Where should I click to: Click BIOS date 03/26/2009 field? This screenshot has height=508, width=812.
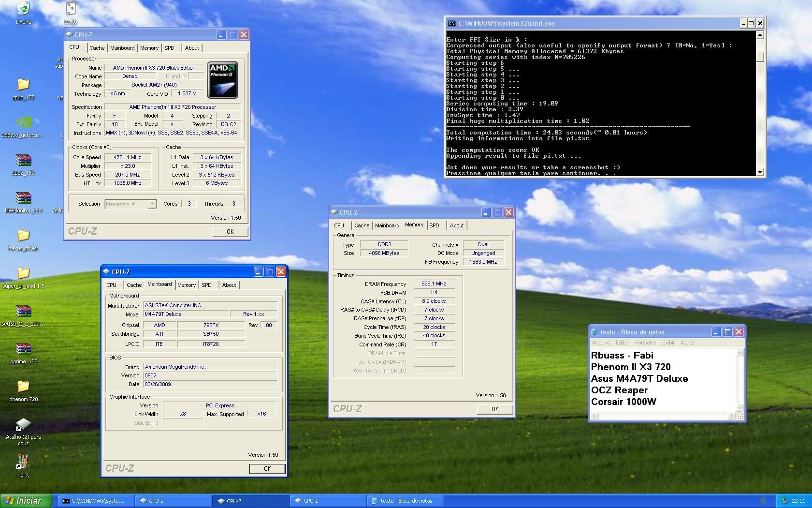210,385
